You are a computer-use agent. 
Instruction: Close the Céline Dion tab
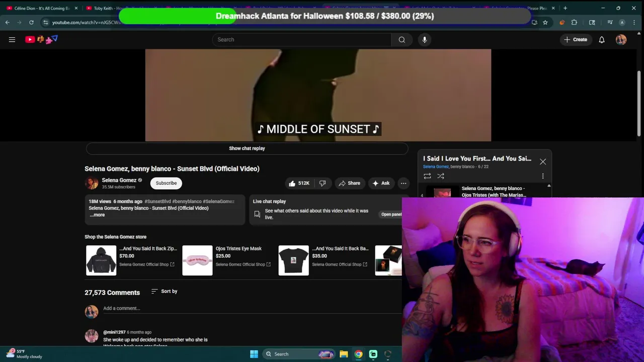tap(76, 8)
